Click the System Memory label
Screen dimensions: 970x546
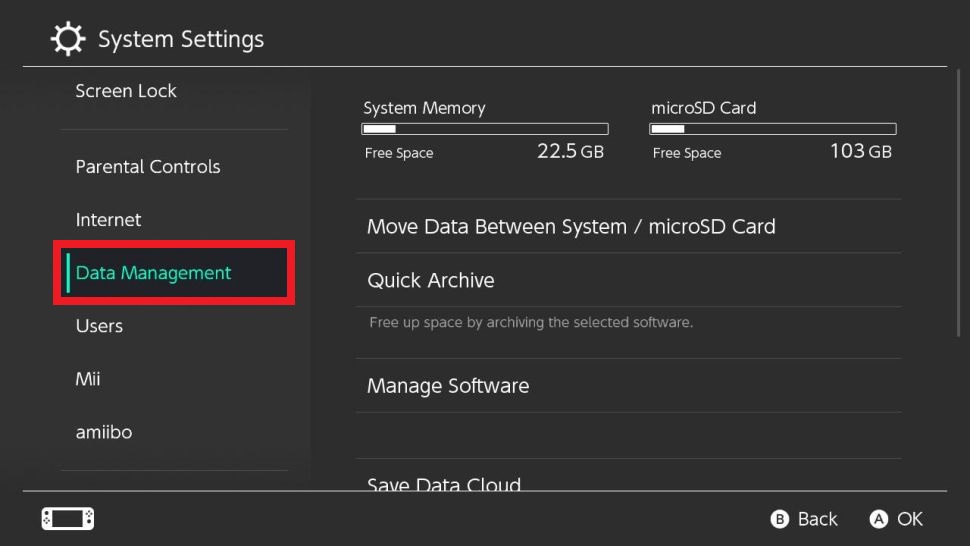[424, 108]
